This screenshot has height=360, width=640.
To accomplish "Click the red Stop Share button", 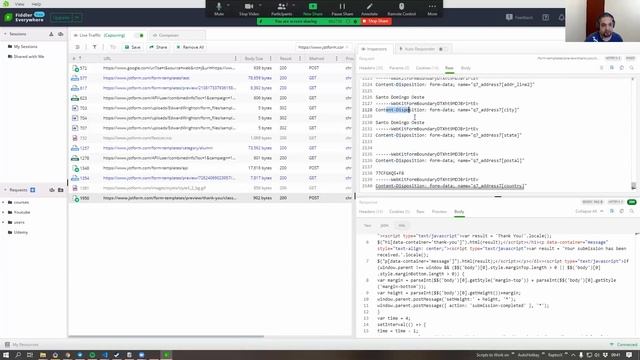I will click(376, 21).
